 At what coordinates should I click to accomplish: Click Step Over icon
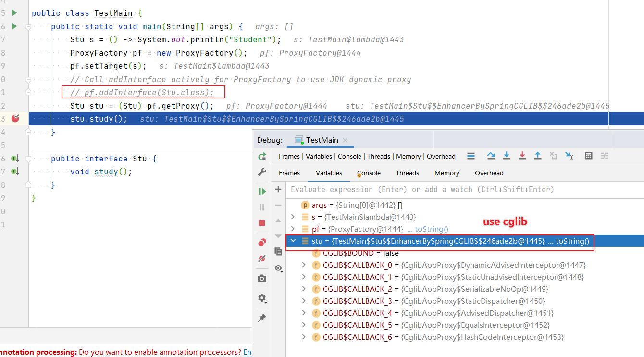tap(491, 156)
